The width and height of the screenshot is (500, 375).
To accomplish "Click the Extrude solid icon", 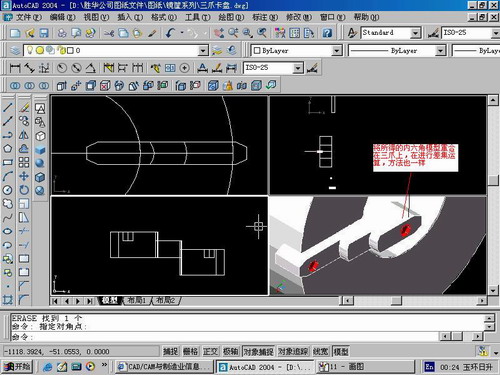I will pos(61,86).
